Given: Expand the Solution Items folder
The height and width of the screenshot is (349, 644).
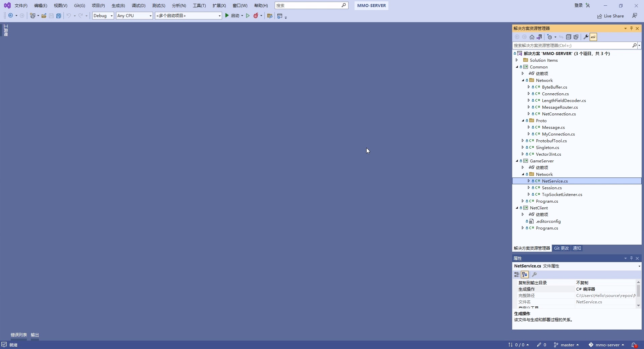Looking at the screenshot, I should [517, 60].
